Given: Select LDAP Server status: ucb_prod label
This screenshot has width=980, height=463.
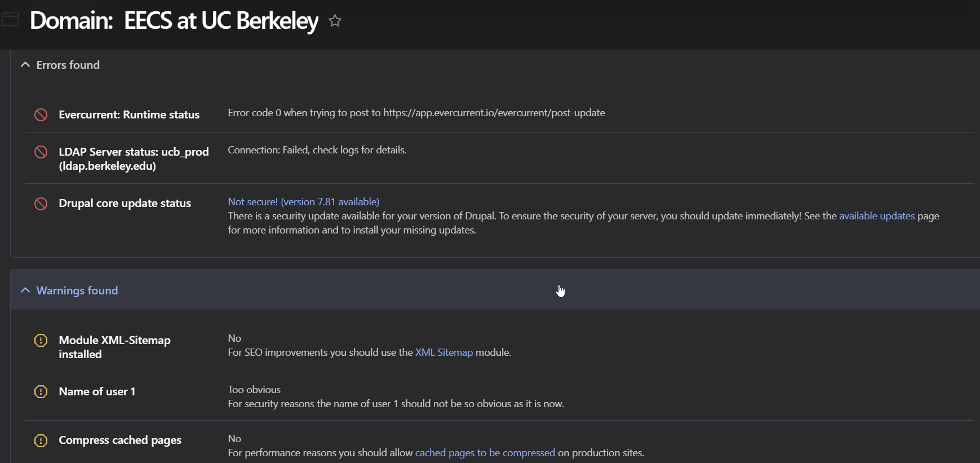Looking at the screenshot, I should (134, 158).
